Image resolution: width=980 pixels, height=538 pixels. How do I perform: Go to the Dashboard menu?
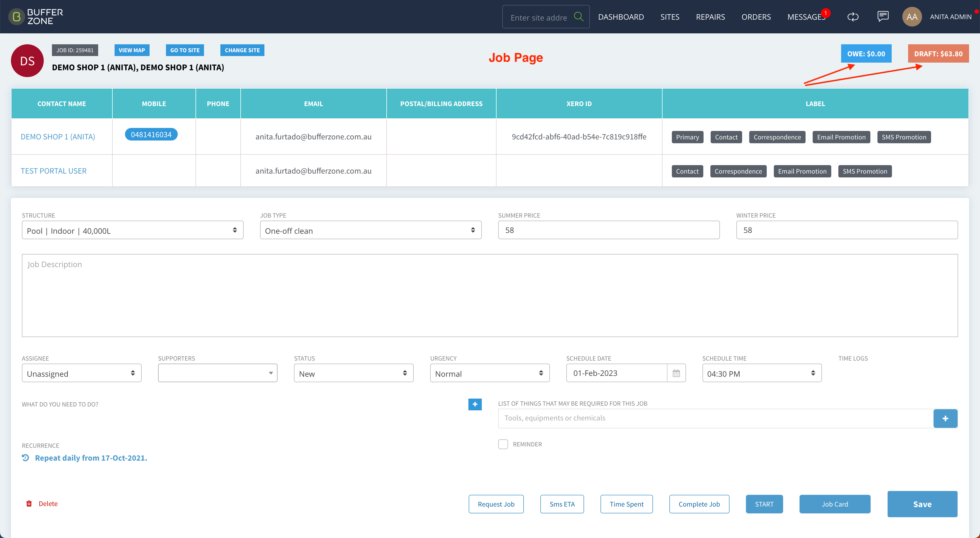(x=621, y=17)
